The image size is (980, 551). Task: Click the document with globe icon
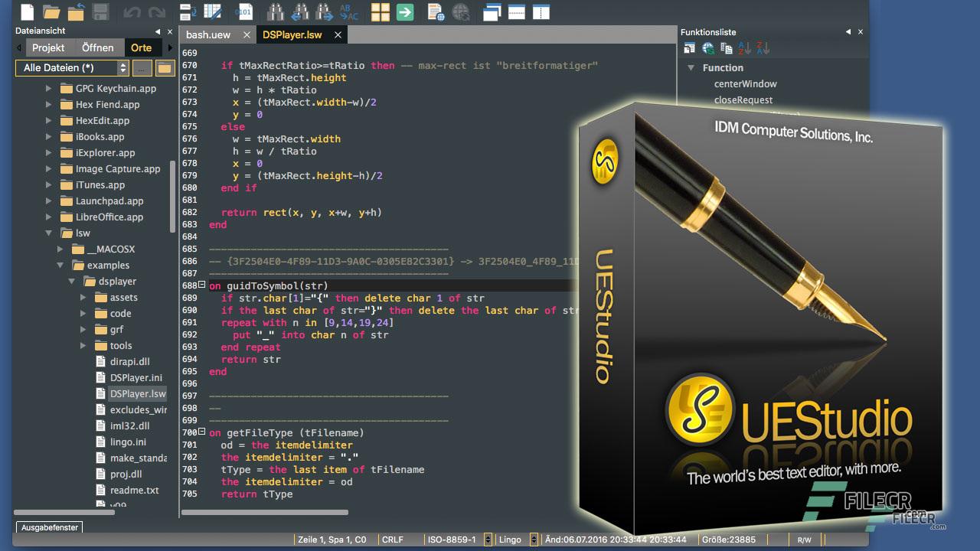point(436,11)
